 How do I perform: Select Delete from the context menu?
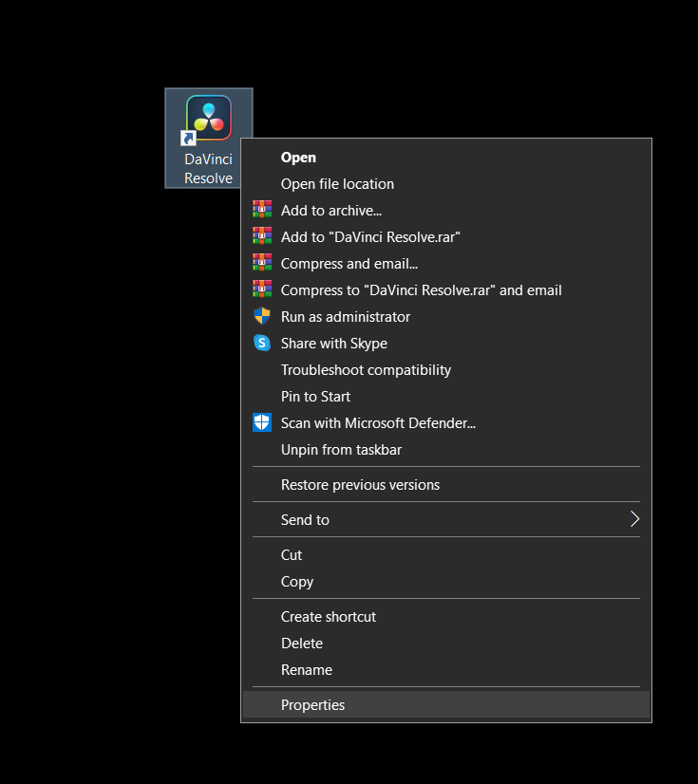446,643
